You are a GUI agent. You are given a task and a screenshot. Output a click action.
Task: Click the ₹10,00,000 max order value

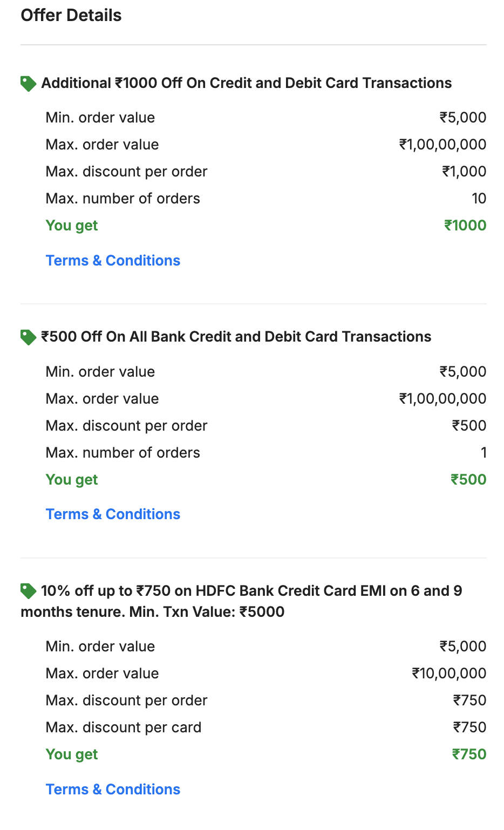pyautogui.click(x=449, y=673)
